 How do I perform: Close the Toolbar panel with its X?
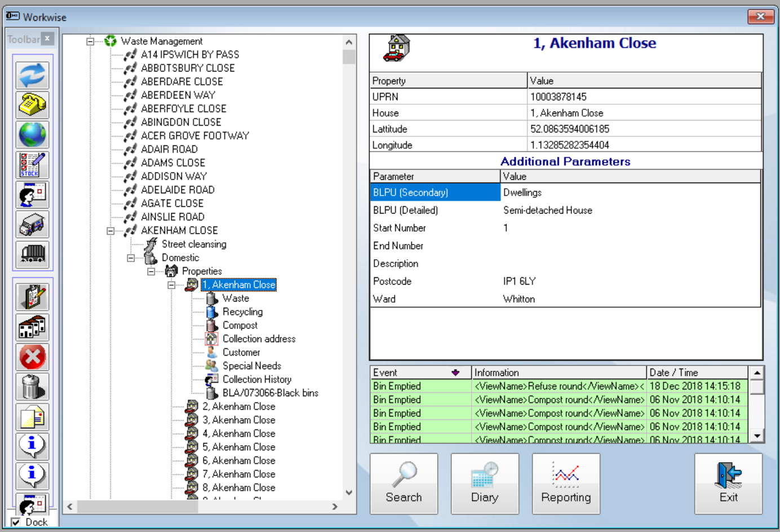48,38
